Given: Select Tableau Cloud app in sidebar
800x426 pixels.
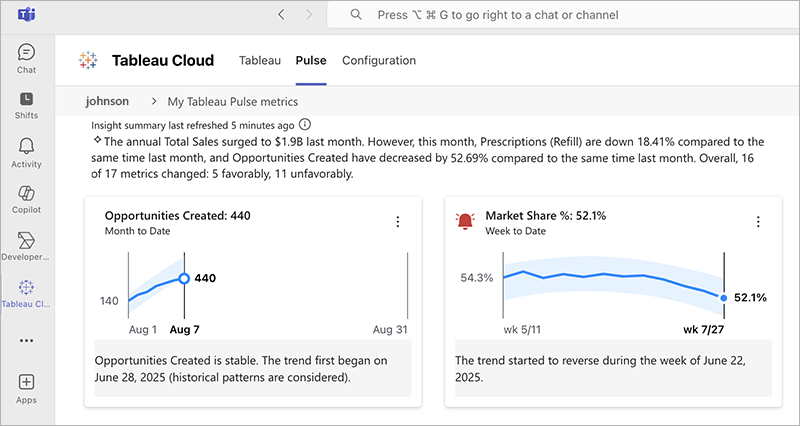Looking at the screenshot, I should click(27, 292).
